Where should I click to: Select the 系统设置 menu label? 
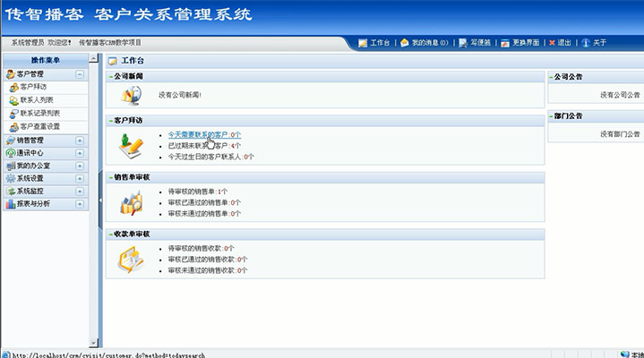pyautogui.click(x=30, y=179)
